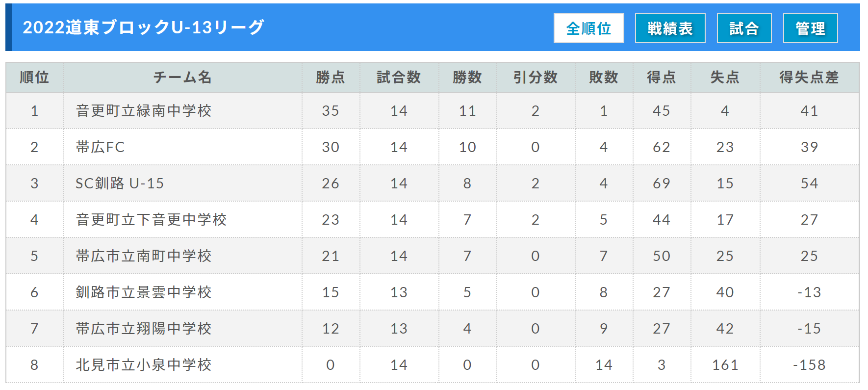
Task: Click the 勝点 column header
Action: (x=331, y=78)
